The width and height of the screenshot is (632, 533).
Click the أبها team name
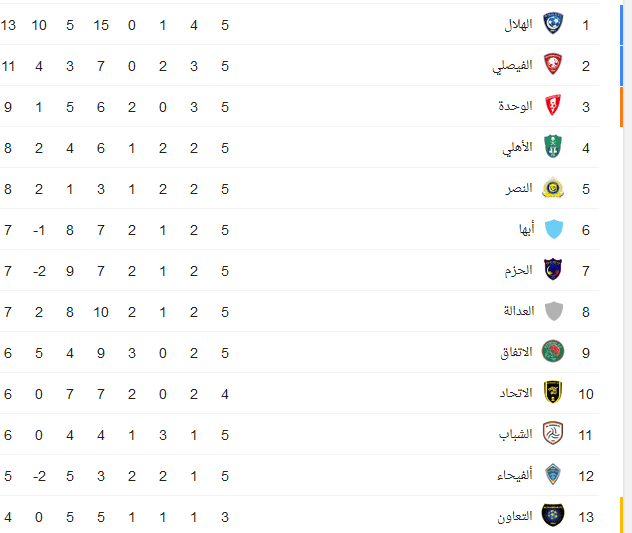point(526,230)
